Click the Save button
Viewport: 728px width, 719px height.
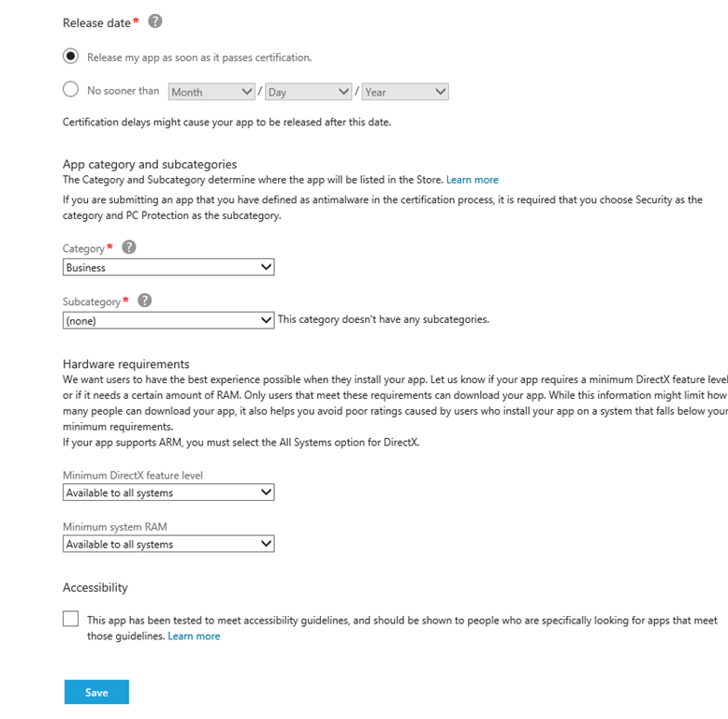click(96, 692)
